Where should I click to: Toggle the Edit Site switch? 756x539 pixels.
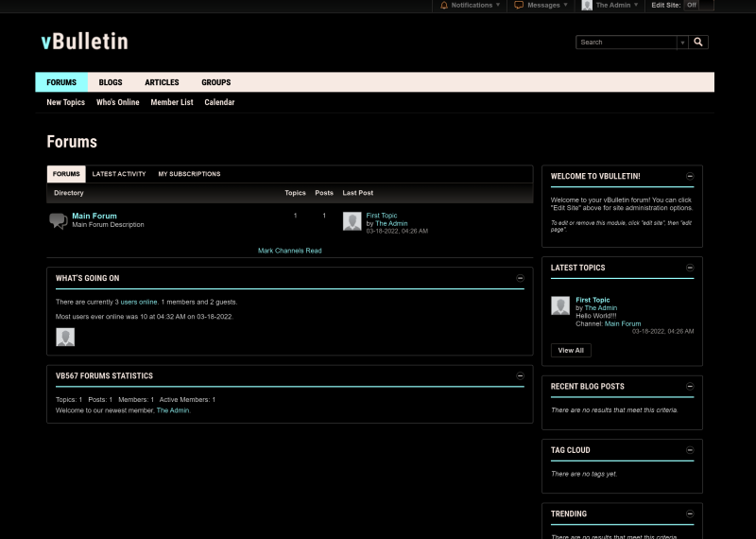[x=698, y=6]
